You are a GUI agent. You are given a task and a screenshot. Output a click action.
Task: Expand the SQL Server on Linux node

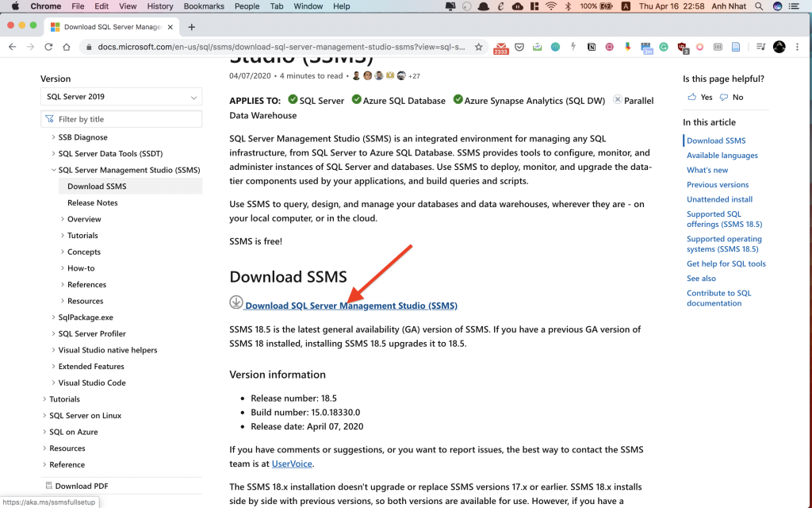tap(44, 415)
